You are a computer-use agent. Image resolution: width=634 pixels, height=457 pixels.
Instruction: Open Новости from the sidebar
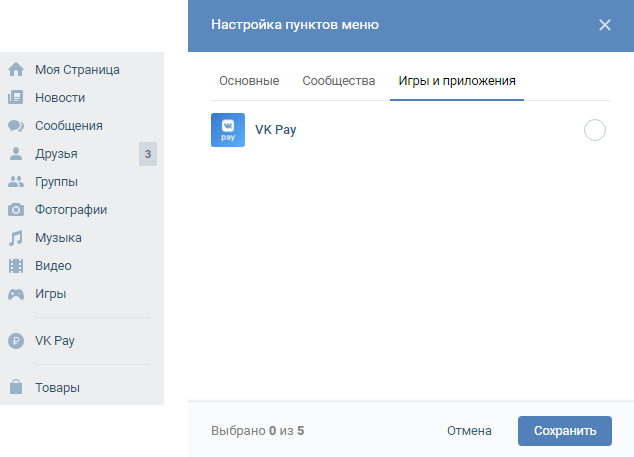click(60, 98)
